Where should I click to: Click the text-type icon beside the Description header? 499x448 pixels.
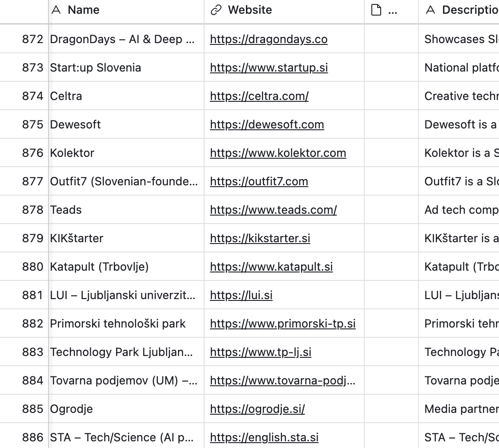click(430, 10)
